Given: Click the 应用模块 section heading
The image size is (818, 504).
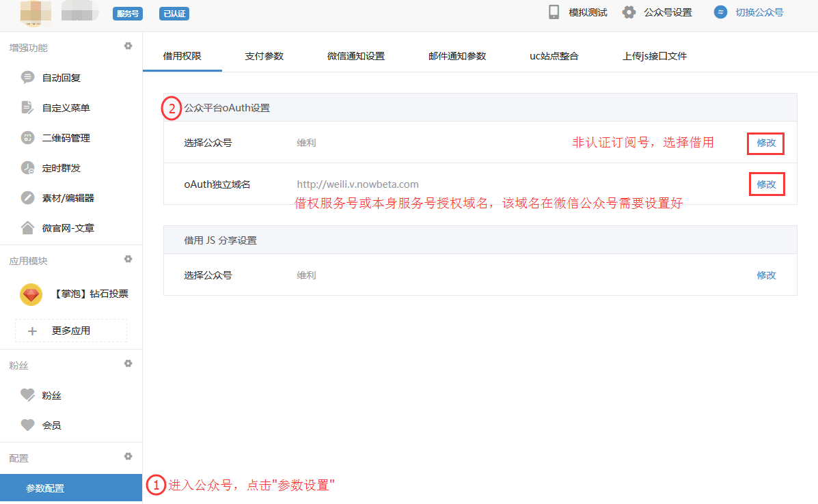Looking at the screenshot, I should tap(28, 261).
